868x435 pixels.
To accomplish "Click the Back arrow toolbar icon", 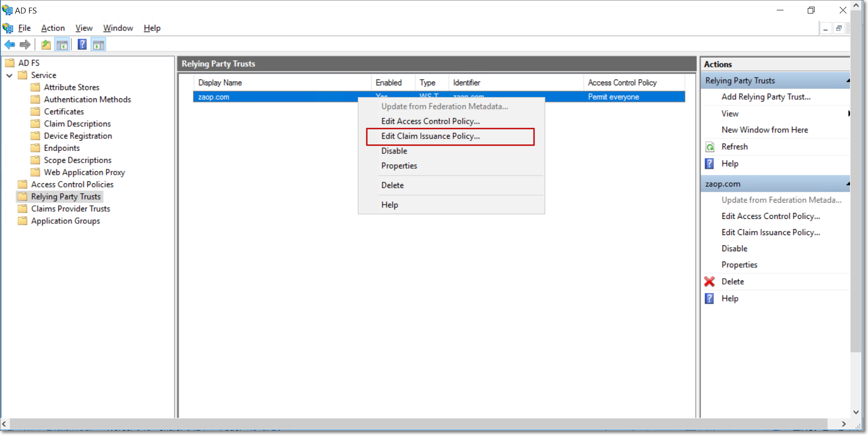I will tap(10, 44).
